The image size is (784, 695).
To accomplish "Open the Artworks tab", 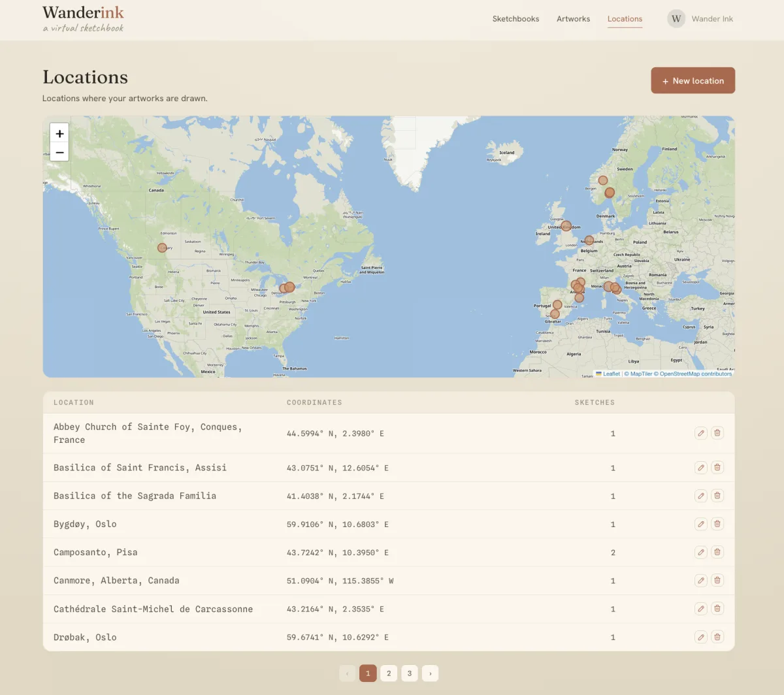I will click(x=573, y=19).
